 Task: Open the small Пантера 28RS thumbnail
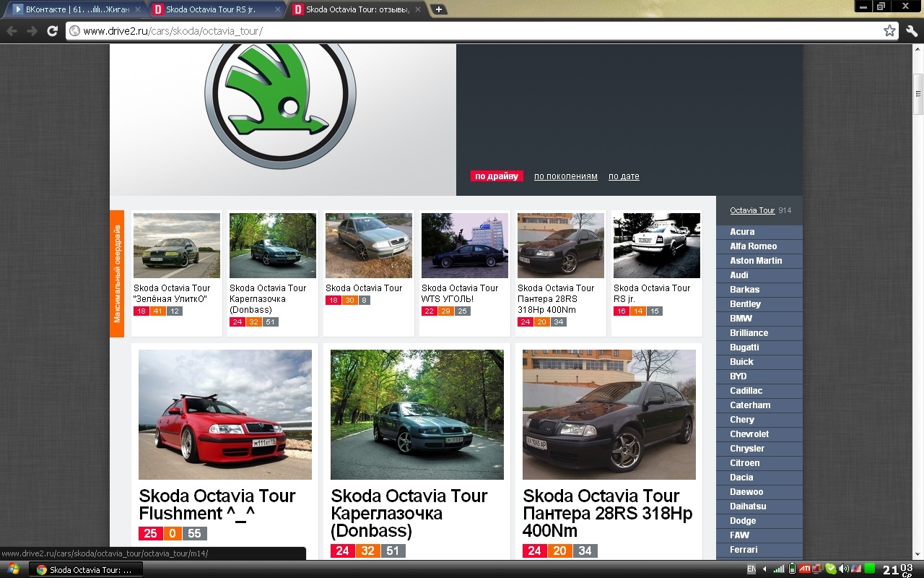561,246
